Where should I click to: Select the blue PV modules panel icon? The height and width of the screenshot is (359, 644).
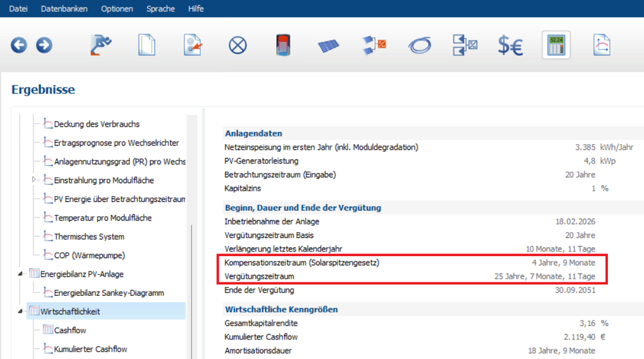coord(328,46)
